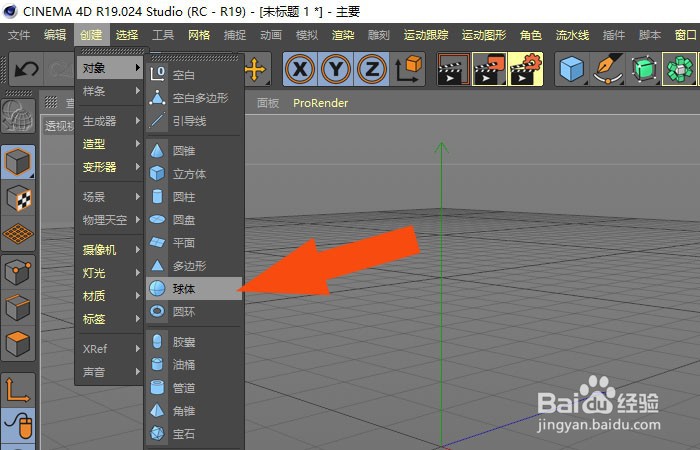This screenshot has height=450, width=700.
Task: Enable Axis mode L-shaped icon
Action: coord(18,390)
